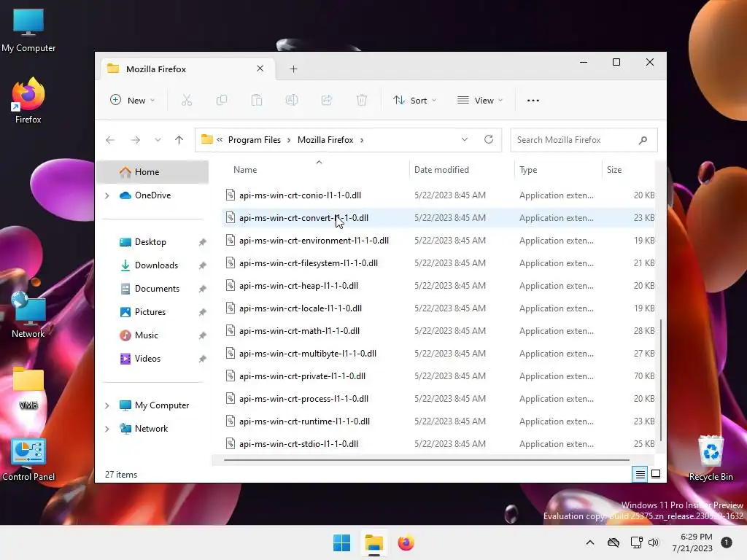Click the vertical scrollbar thumb
The height and width of the screenshot is (560, 747).
660,380
